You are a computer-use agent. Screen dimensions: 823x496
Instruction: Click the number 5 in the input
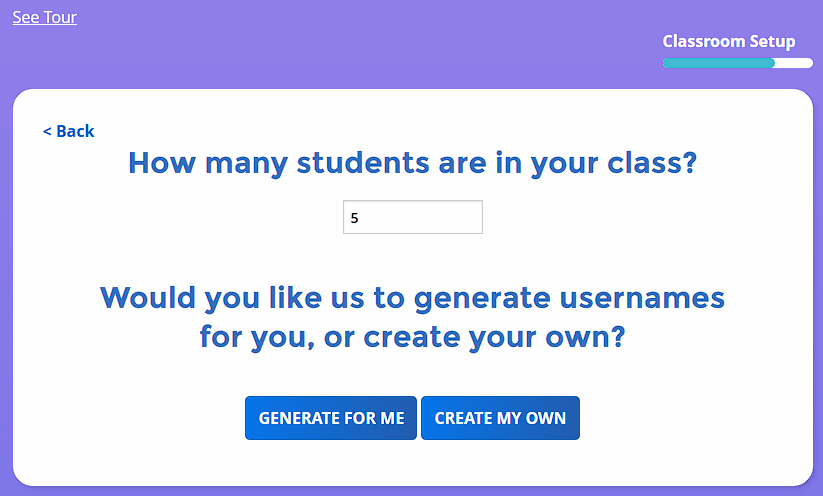point(355,218)
